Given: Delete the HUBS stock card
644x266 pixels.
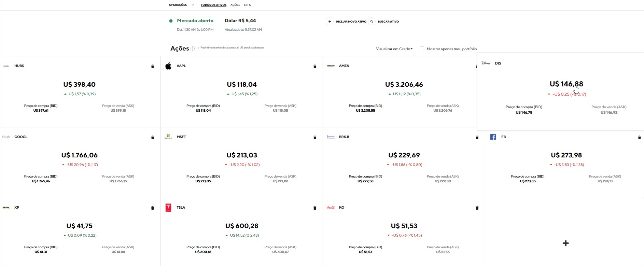Looking at the screenshot, I should (153, 66).
